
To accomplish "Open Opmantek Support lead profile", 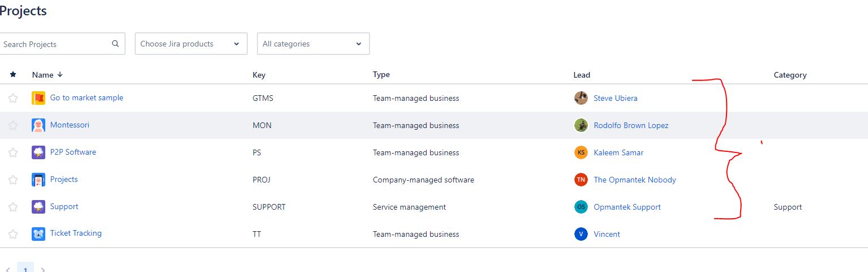I will pyautogui.click(x=627, y=207).
